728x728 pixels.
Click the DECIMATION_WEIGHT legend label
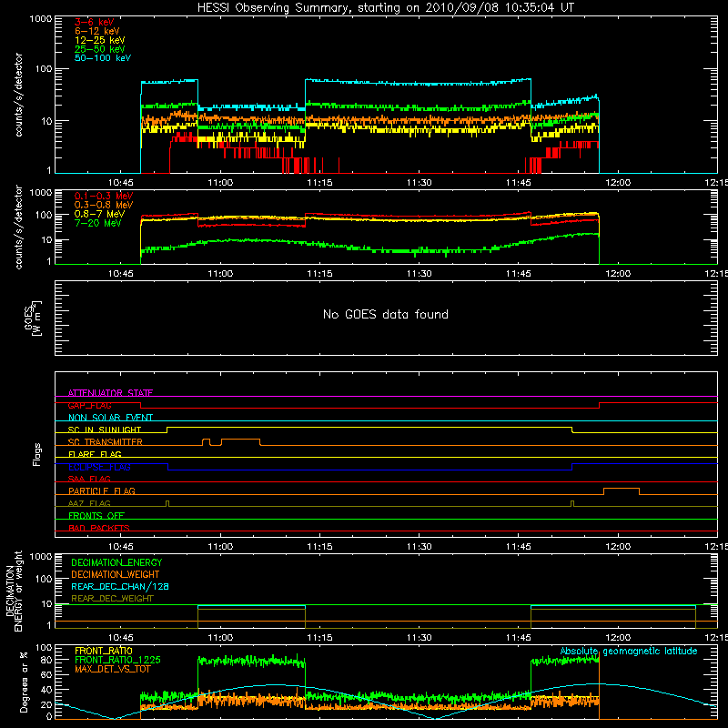116,574
